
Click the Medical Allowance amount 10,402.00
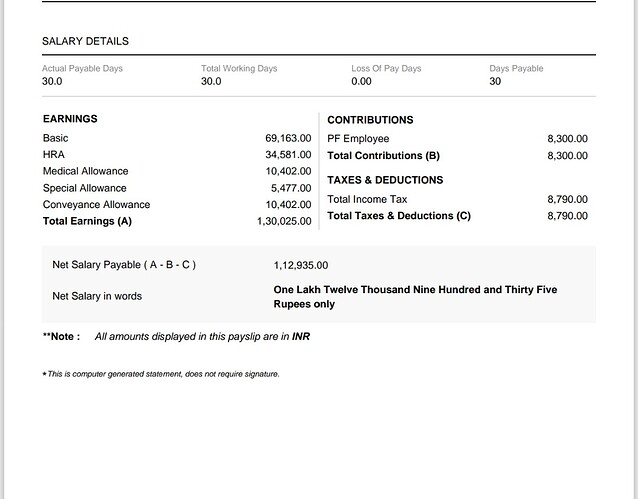pyautogui.click(x=288, y=171)
